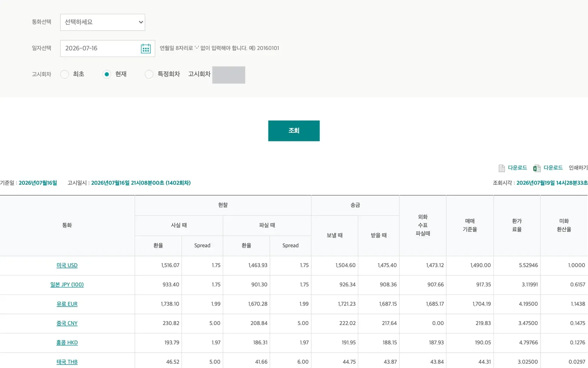Click the 230.82 CNY buying rate cell
This screenshot has height=368, width=588.
point(158,323)
